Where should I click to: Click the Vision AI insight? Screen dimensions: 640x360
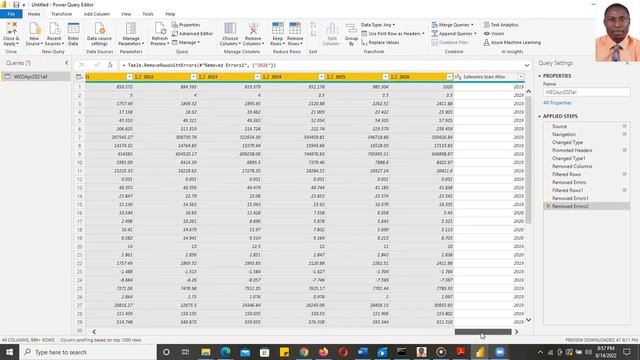pos(494,33)
